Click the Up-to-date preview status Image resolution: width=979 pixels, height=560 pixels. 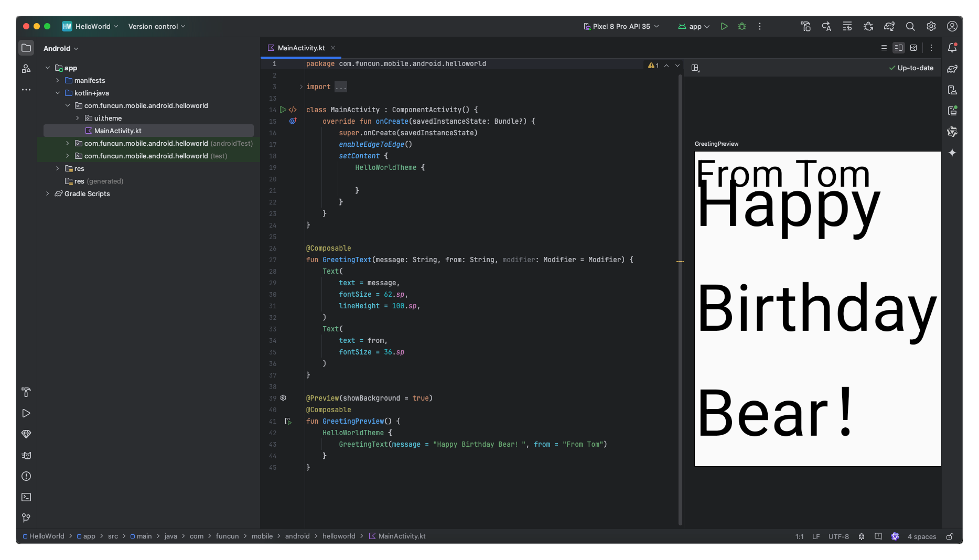tap(911, 68)
